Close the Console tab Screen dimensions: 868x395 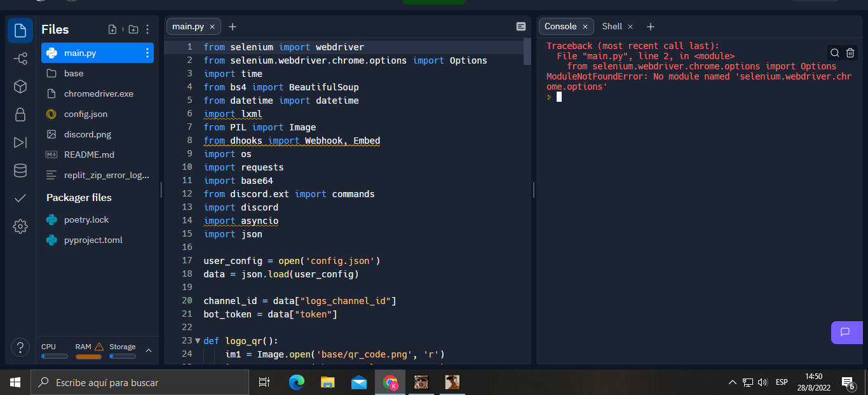(585, 27)
